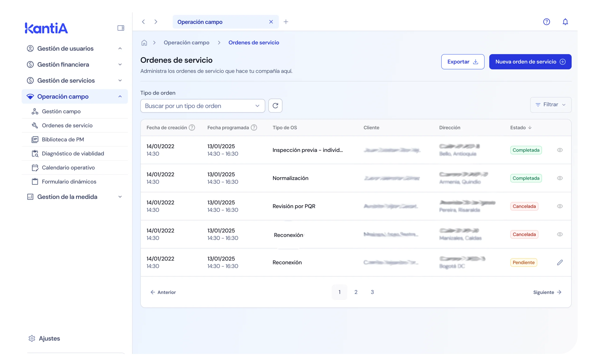This screenshot has height=364, width=597.
Task: Open the Tipo de orden dropdown
Action: pyautogui.click(x=203, y=106)
